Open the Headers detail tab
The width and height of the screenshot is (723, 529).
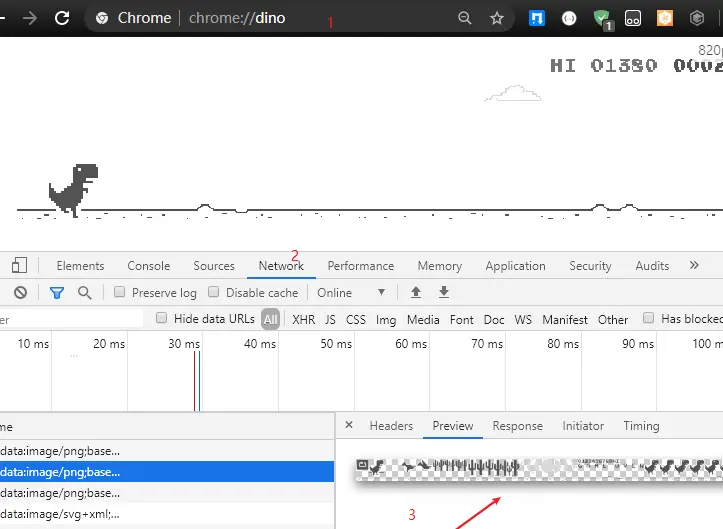click(x=391, y=426)
